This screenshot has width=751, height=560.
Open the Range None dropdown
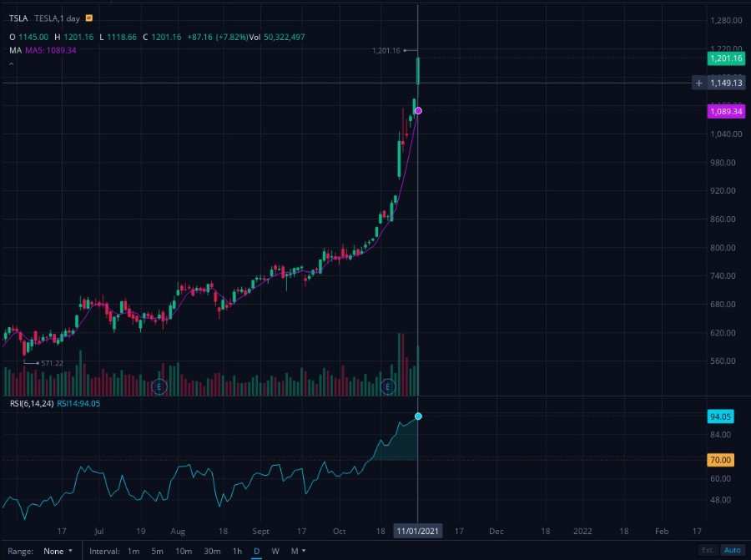58,551
